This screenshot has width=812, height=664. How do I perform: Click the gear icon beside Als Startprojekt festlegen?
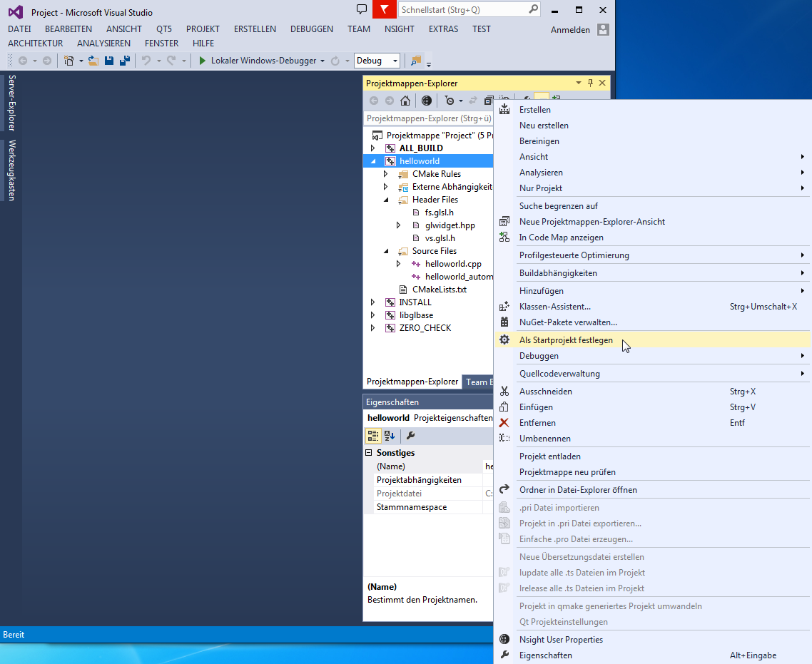(504, 339)
